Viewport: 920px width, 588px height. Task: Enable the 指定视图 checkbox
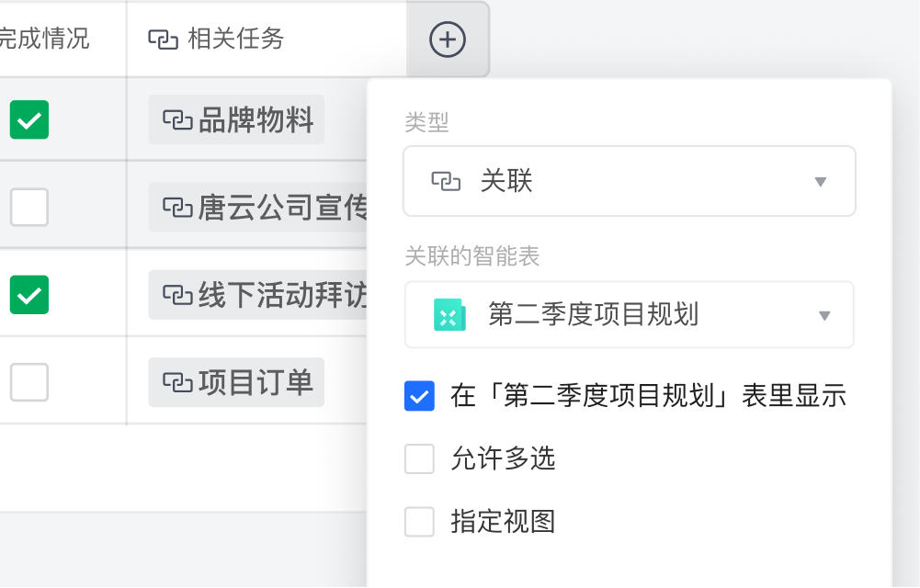pos(419,522)
